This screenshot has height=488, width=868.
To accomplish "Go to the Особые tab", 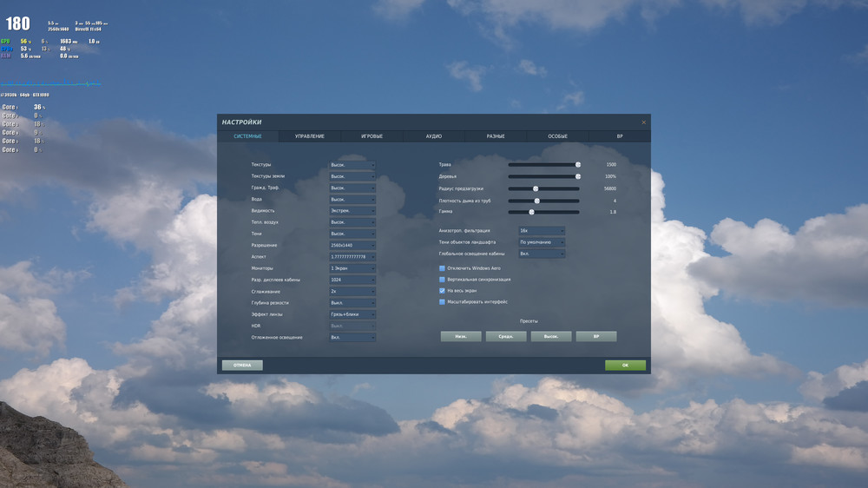I will coord(557,136).
